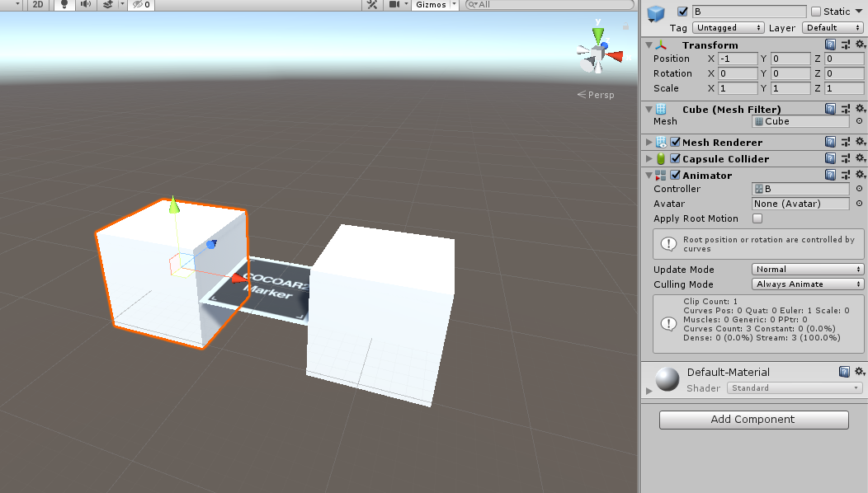
Task: Enable the Static checkbox
Action: click(x=816, y=11)
